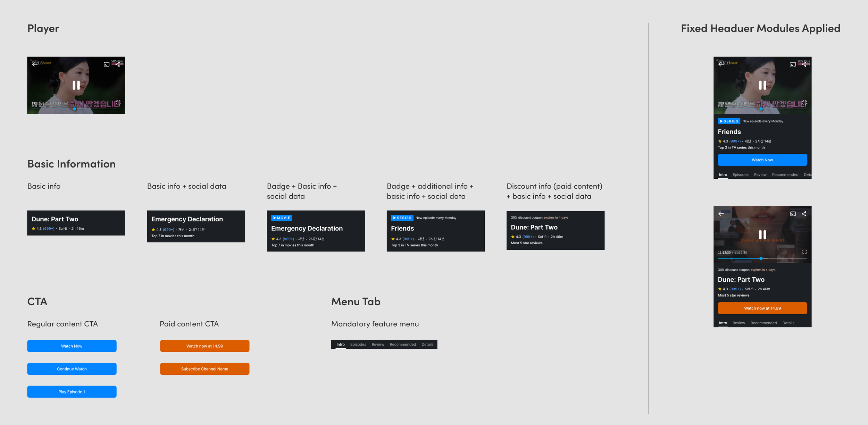Select Episodes tab in Mandatory feature menu
The width and height of the screenshot is (868, 425).
pos(358,345)
